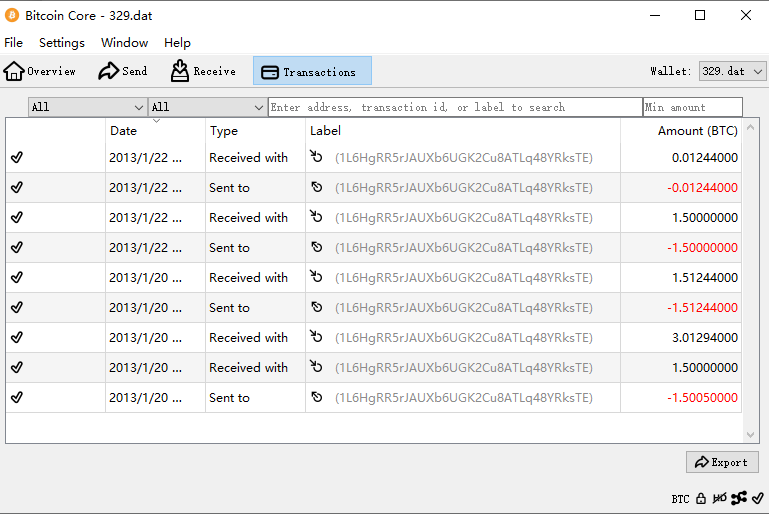Switch to the Transactions tab

[311, 71]
